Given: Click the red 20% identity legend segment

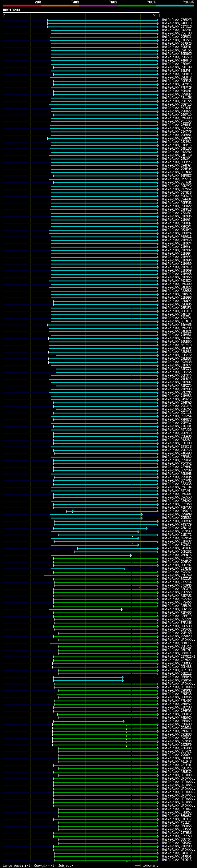Looking at the screenshot, I should coord(22,6).
